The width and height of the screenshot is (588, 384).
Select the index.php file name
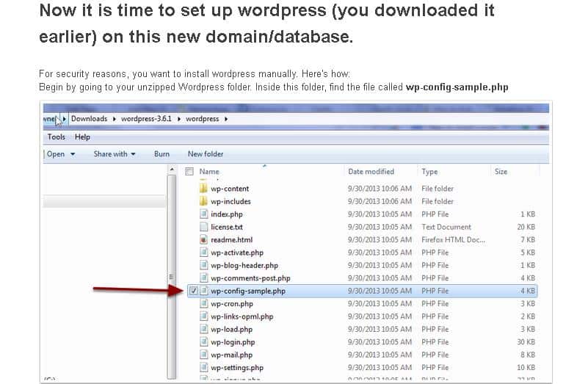point(227,214)
